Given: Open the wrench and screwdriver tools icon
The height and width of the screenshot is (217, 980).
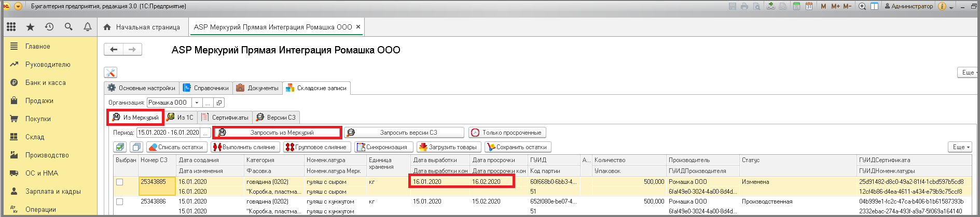Looking at the screenshot, I should 111,73.
